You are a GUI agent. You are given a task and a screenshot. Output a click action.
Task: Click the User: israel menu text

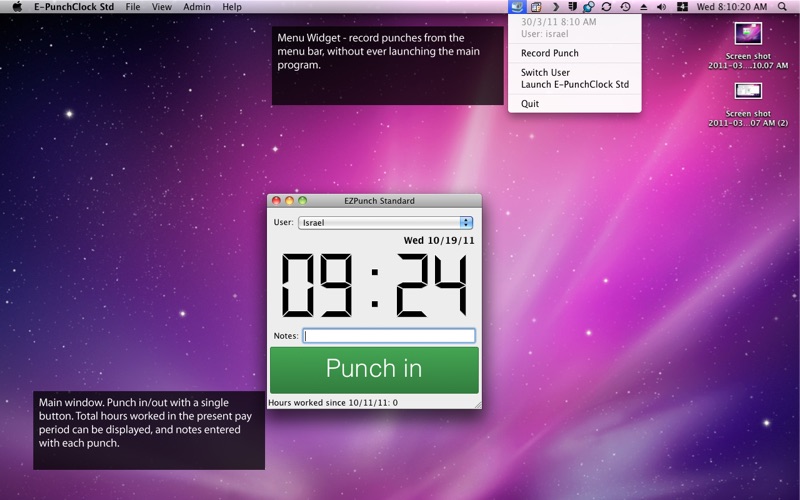pos(544,34)
